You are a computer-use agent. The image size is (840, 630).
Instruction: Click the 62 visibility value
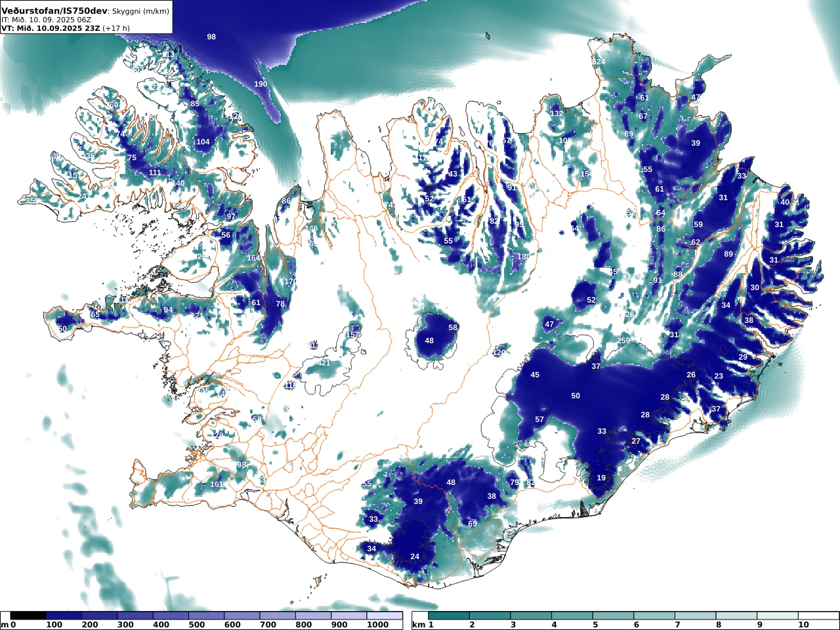[x=696, y=242]
